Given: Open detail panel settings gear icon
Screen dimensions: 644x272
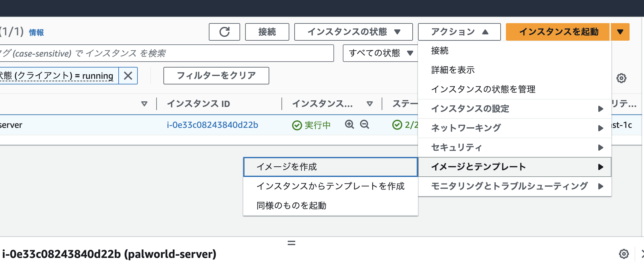Looking at the screenshot, I should point(624,254).
